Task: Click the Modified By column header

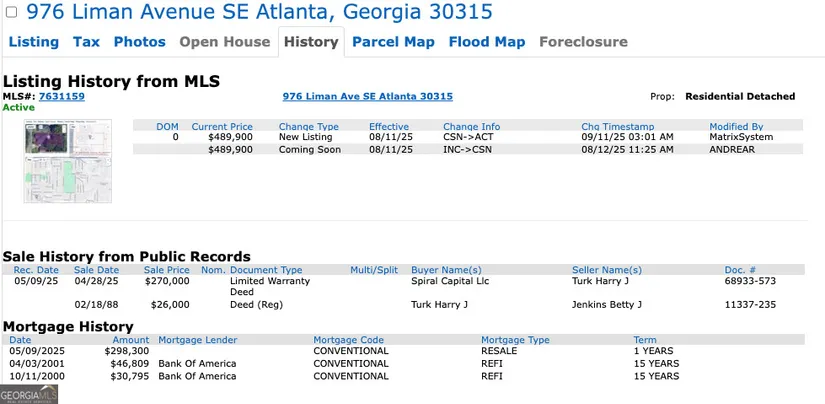Action: (736, 127)
